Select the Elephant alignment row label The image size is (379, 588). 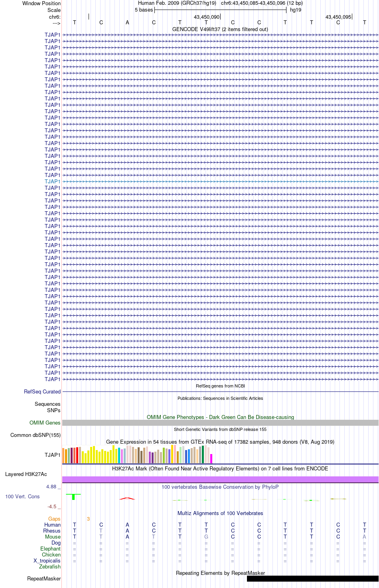50,549
